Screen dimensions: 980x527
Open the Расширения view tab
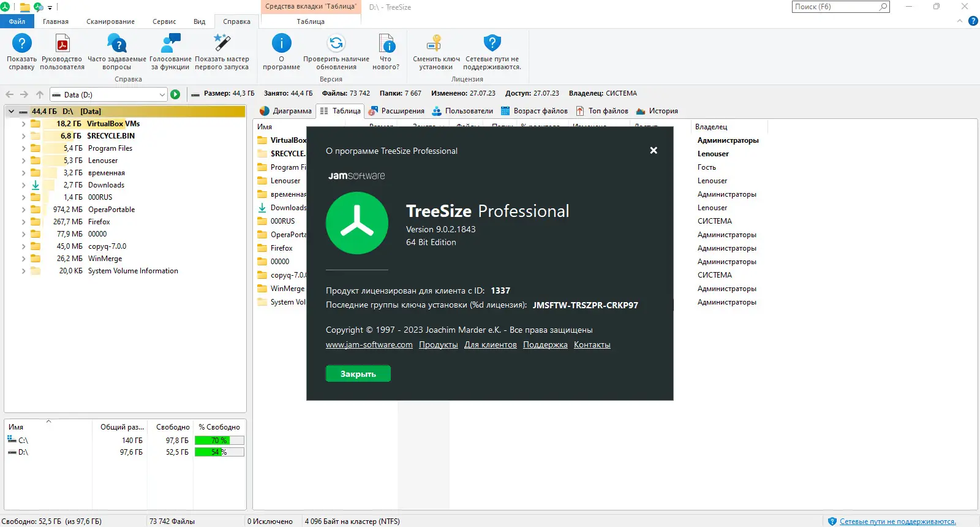(396, 111)
